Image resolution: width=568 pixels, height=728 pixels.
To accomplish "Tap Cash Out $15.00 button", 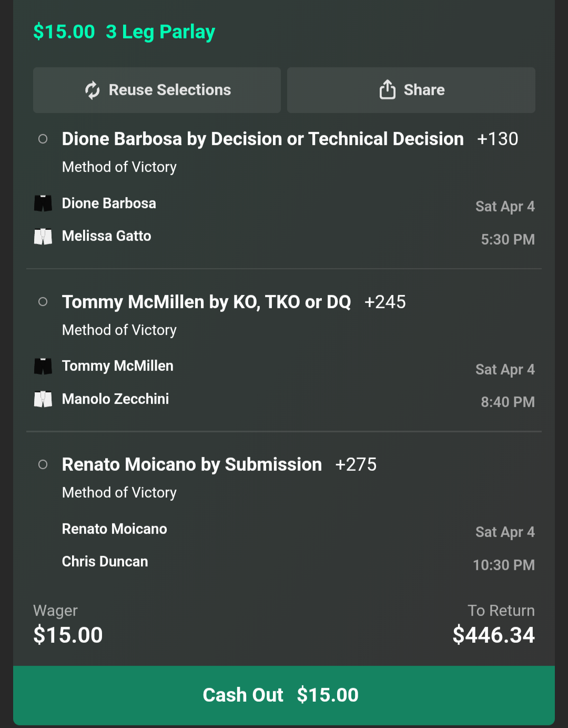I will click(x=283, y=695).
